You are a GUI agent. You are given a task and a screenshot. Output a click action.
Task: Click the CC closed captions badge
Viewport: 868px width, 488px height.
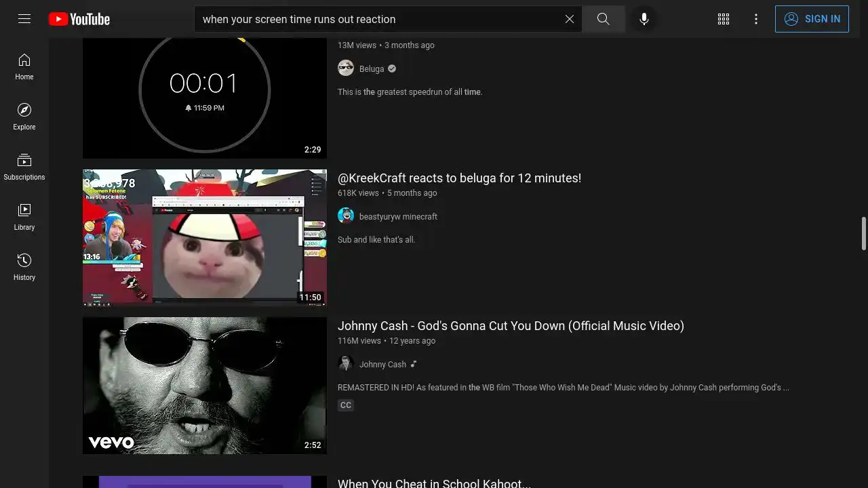point(346,405)
